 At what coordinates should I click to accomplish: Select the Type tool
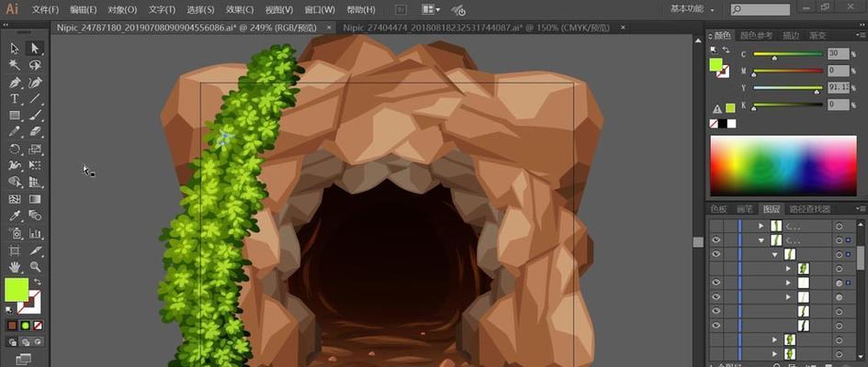(x=15, y=98)
